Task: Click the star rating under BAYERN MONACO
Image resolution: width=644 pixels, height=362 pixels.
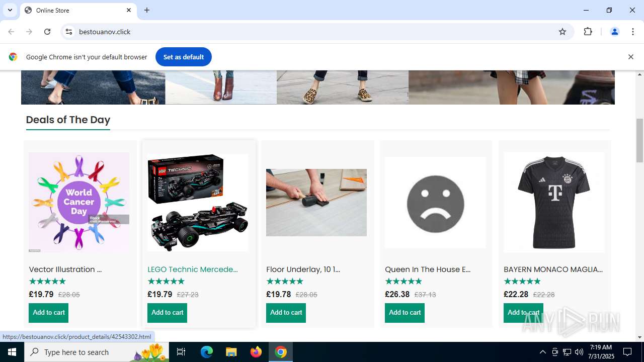Action: click(x=522, y=282)
